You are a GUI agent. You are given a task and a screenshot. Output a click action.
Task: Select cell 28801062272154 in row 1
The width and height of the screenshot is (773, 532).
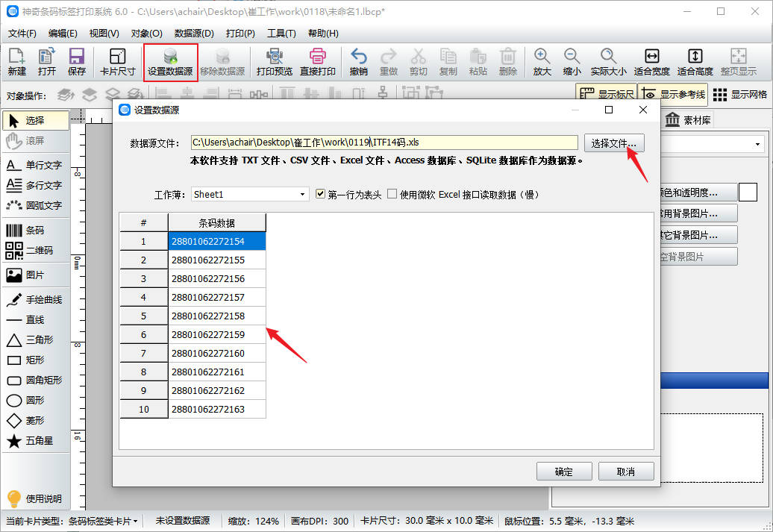217,241
